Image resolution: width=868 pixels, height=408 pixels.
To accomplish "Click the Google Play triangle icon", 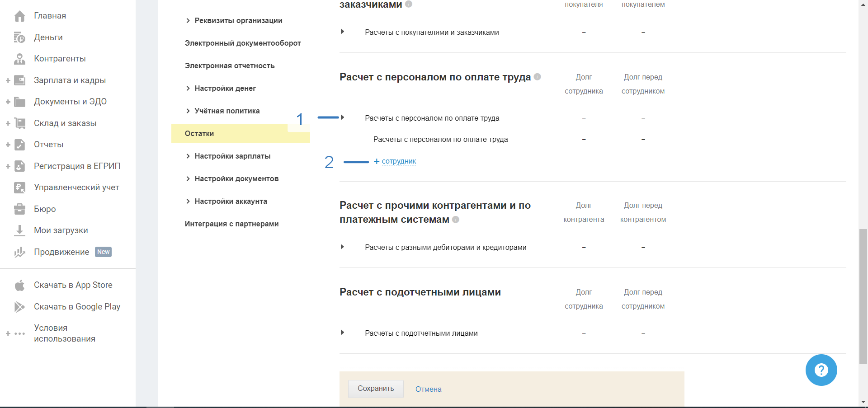I will [x=19, y=307].
